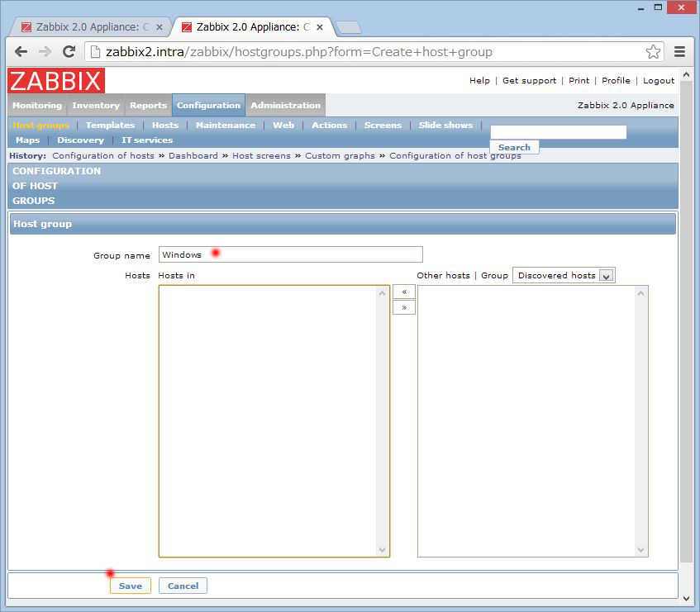Open Dashboard history link

pos(193,155)
